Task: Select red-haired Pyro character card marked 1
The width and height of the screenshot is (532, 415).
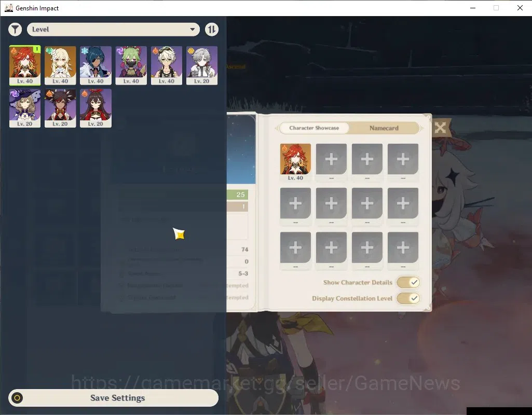Action: click(x=25, y=65)
